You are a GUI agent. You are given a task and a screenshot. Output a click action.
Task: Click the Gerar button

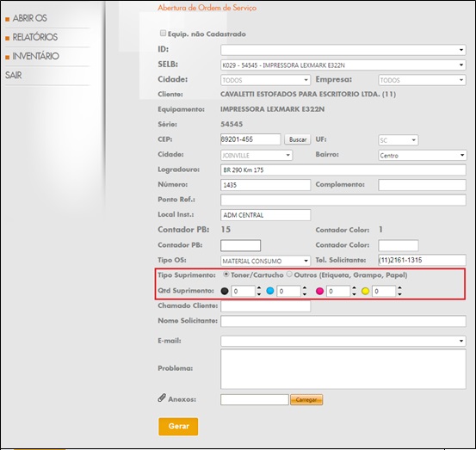click(x=178, y=426)
